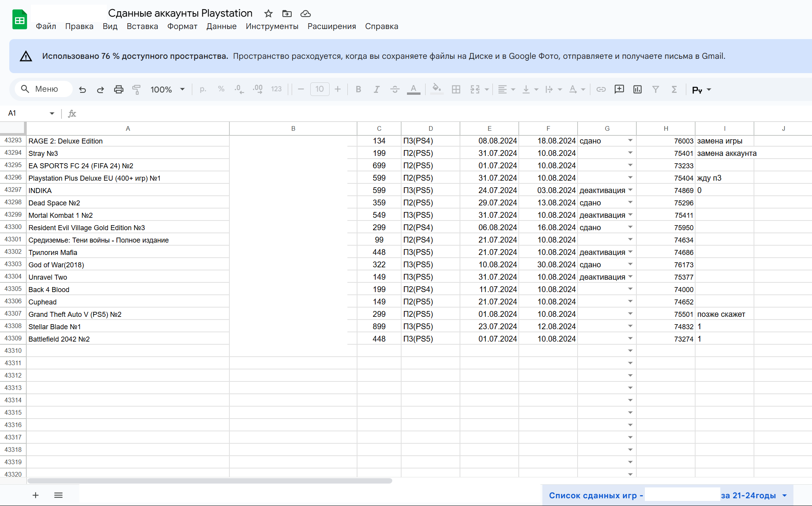Click the formula bar input
The image size is (812, 506).
[444, 113]
